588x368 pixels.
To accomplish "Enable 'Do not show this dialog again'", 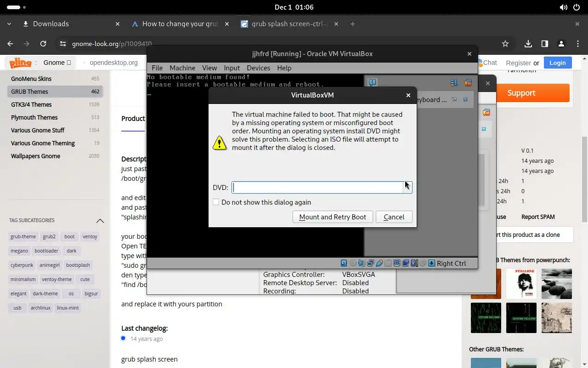I will 216,202.
